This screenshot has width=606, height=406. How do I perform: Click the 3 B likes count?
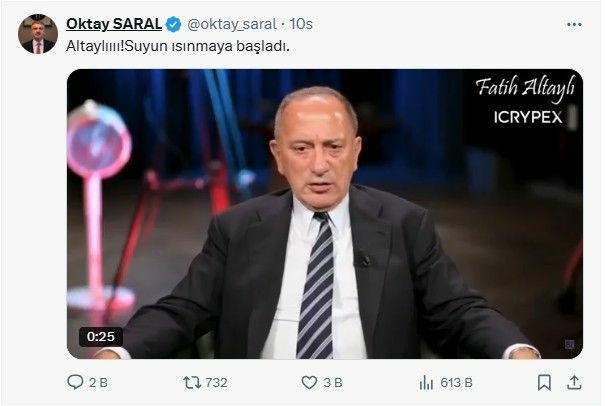tap(333, 382)
